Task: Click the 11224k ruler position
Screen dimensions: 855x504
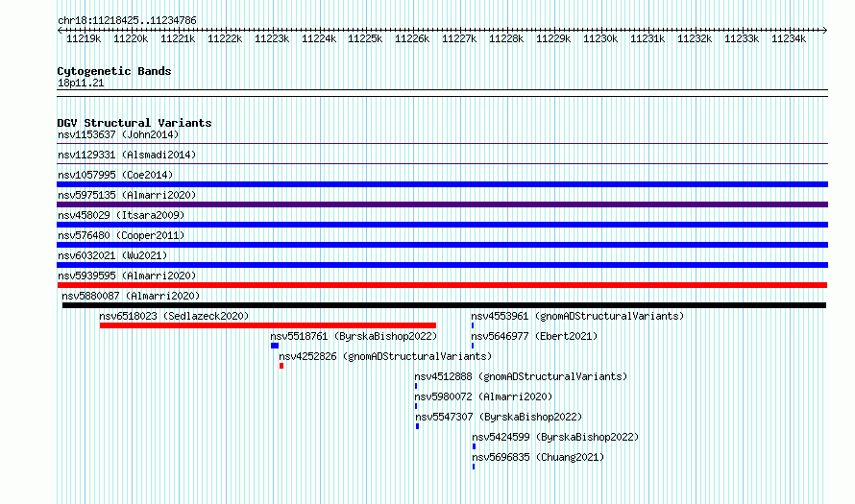Action: (319, 38)
